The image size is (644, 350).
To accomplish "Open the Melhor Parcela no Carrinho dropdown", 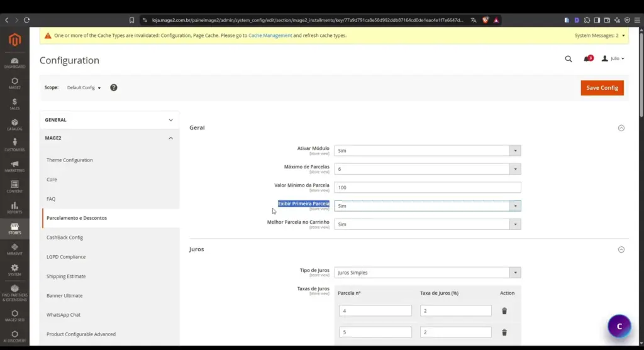I will [428, 224].
